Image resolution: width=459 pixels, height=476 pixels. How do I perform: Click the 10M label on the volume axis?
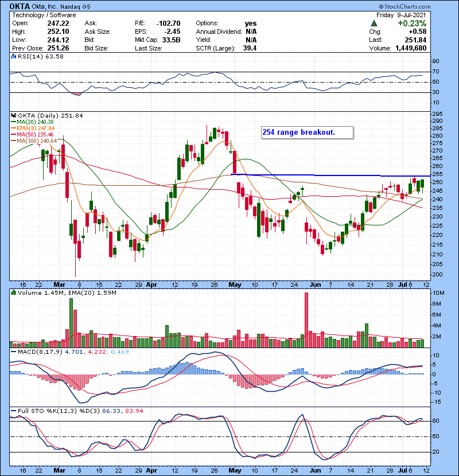click(438, 293)
